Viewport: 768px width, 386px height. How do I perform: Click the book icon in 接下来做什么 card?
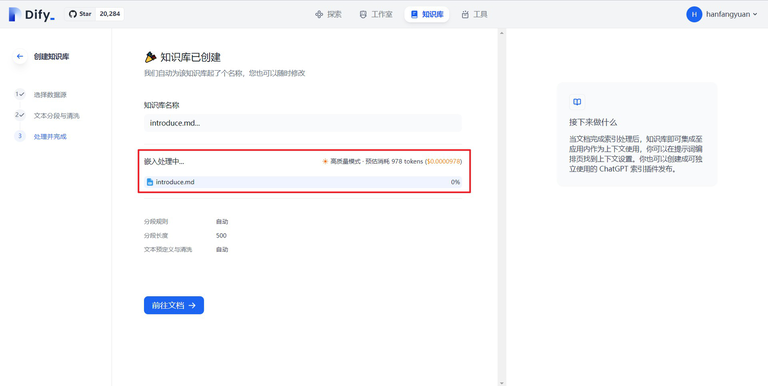(x=577, y=102)
